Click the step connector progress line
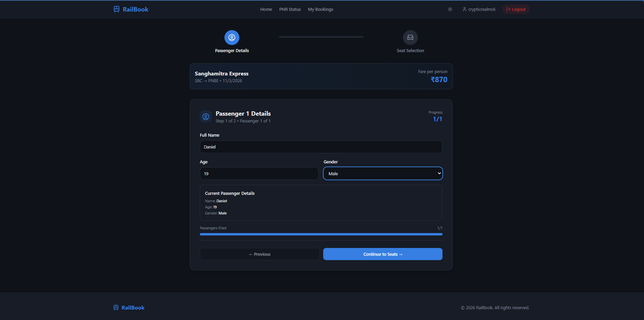644x320 pixels. click(x=321, y=37)
